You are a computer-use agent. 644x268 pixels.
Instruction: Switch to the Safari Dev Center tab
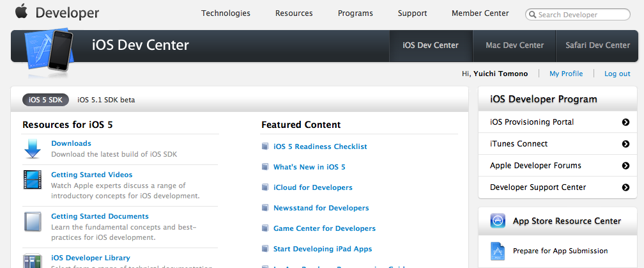[x=597, y=45]
